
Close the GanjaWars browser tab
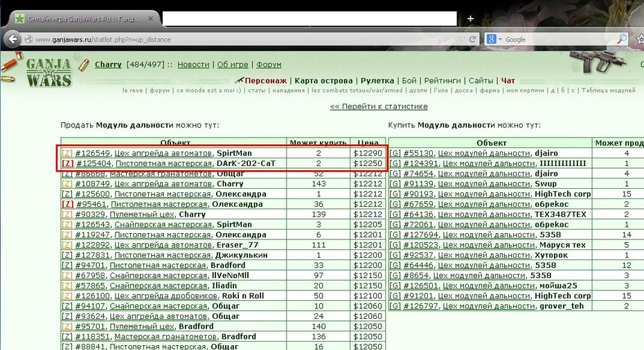coord(150,19)
